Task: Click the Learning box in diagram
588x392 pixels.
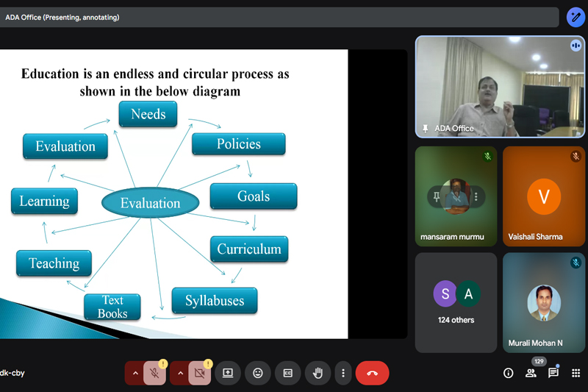Action: coord(44,201)
